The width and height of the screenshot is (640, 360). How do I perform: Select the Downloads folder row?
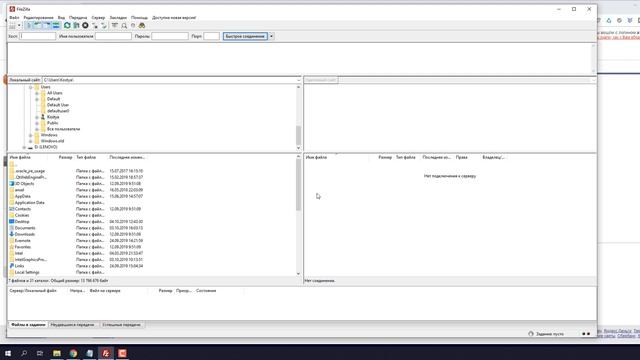[x=151, y=234]
